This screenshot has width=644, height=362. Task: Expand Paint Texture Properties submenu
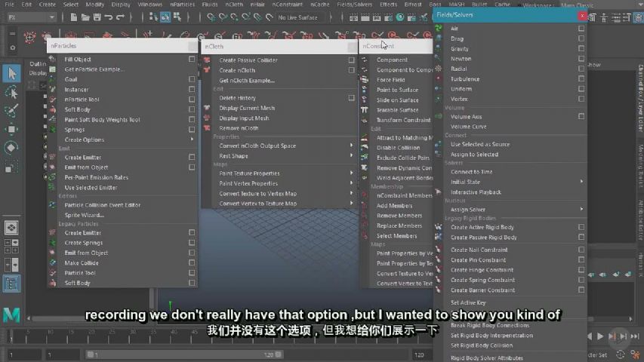point(352,173)
